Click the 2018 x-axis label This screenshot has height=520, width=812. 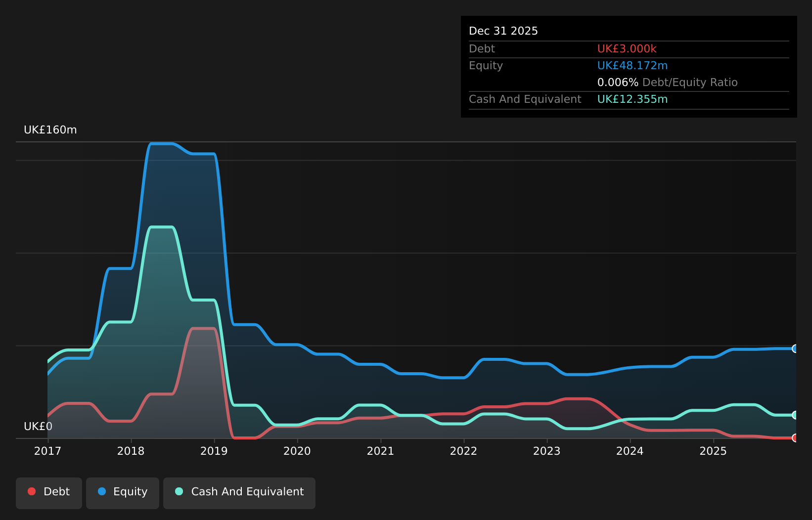[131, 451]
